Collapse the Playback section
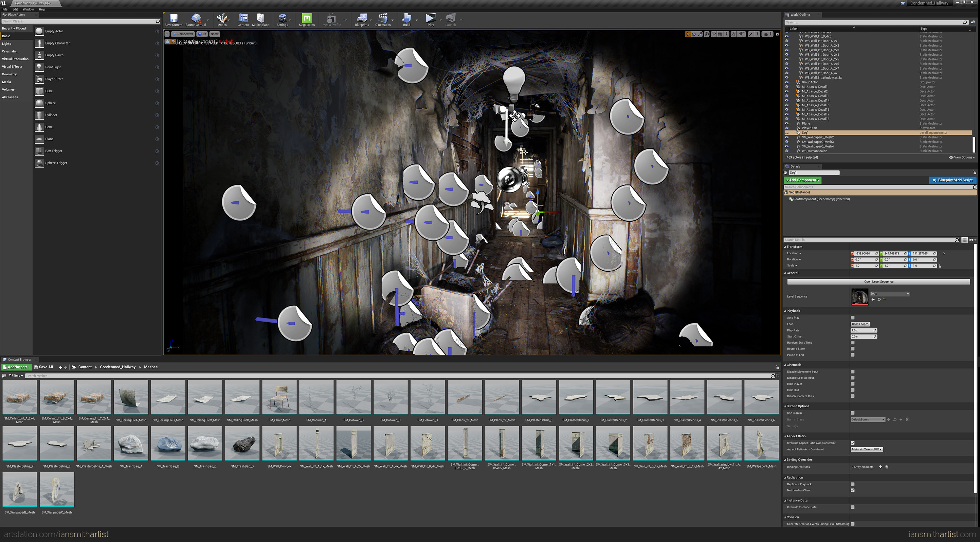Screen dimensions: 980x542 pyautogui.click(x=793, y=311)
